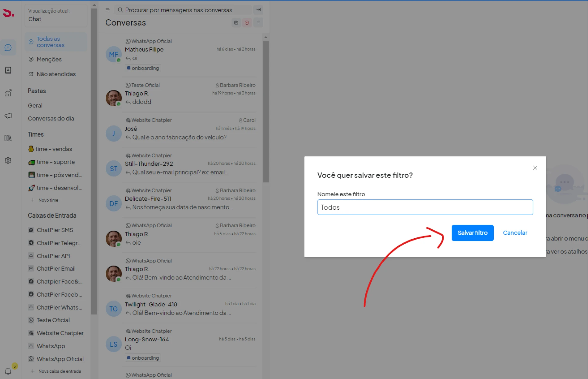Click the red clear filter icon
The width and height of the screenshot is (588, 379).
point(247,23)
